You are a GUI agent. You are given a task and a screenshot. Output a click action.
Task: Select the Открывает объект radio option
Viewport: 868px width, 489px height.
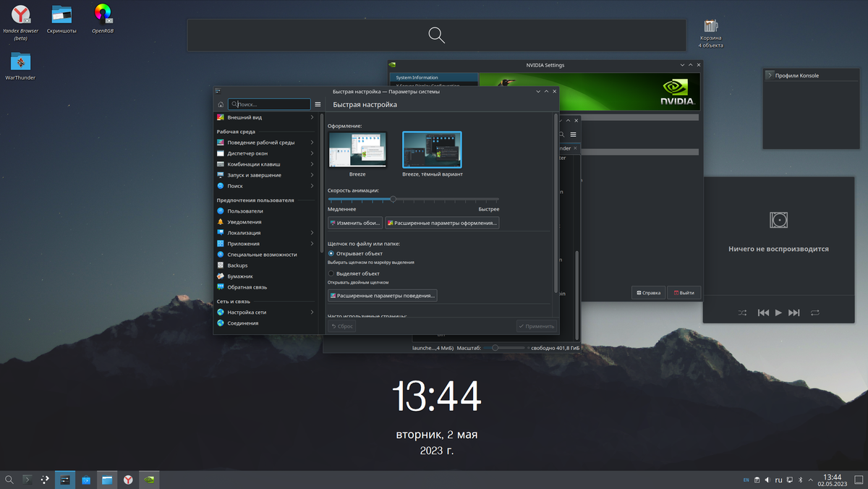click(331, 254)
